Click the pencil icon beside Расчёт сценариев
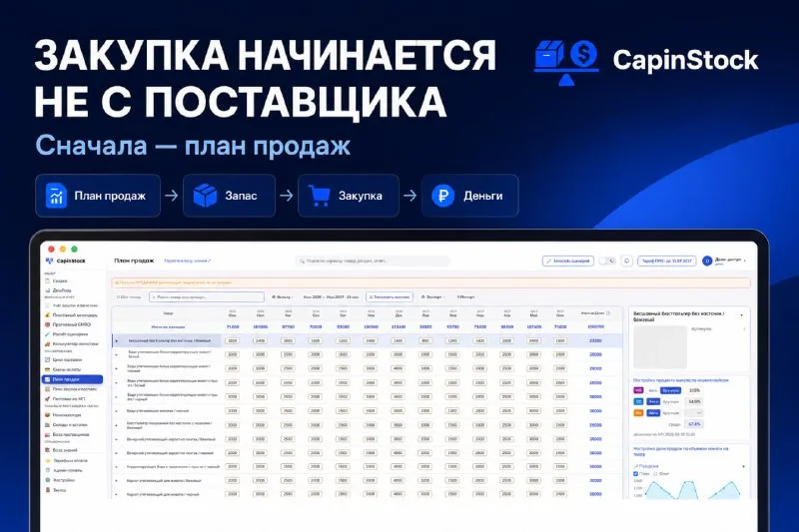The height and width of the screenshot is (532, 799). click(47, 334)
